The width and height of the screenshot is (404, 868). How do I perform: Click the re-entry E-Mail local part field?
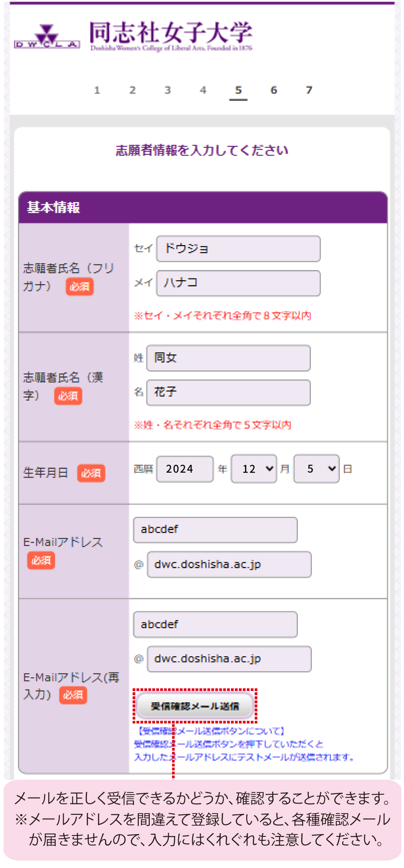point(215,625)
